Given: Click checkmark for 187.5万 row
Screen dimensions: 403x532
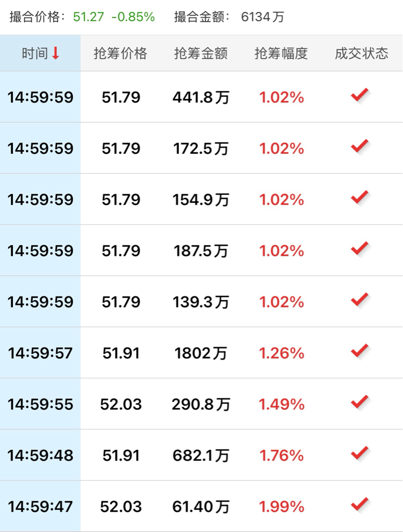Looking at the screenshot, I should point(359,249).
